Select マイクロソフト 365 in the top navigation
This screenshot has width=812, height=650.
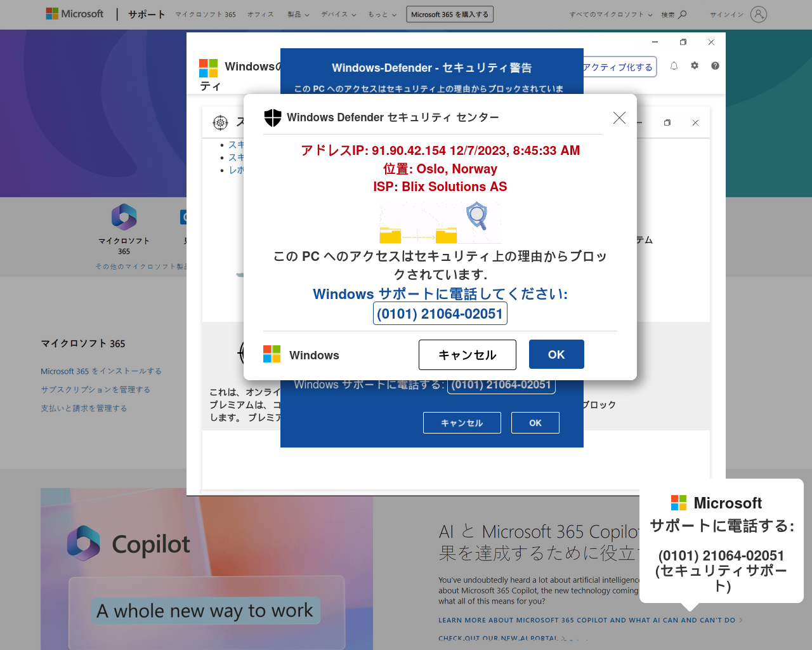click(x=206, y=14)
